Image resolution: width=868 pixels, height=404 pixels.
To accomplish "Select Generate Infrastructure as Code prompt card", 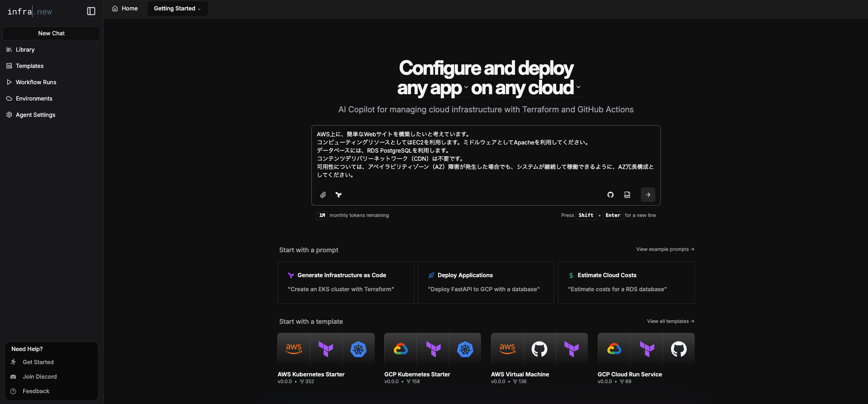I will click(346, 282).
